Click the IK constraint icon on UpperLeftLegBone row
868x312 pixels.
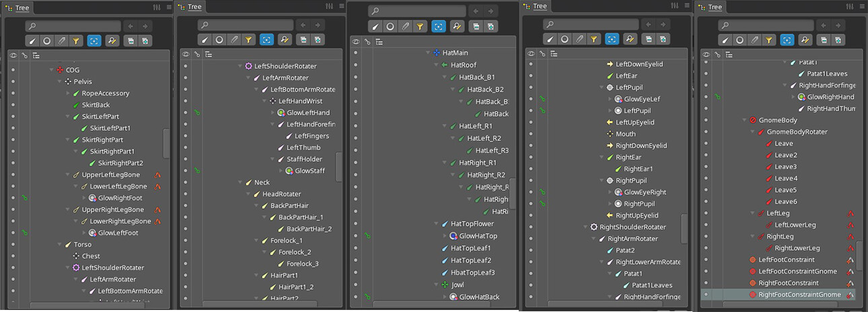(x=158, y=175)
